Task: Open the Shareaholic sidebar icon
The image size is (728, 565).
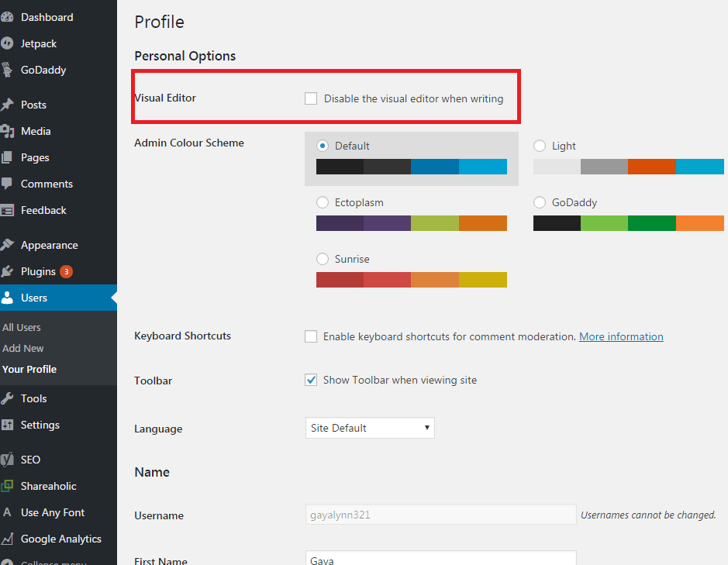Action: (x=7, y=486)
